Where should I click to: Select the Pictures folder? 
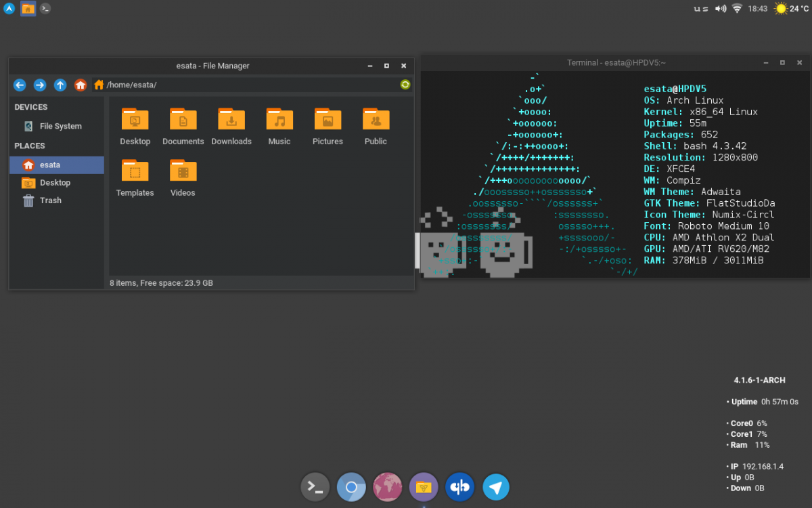[328, 127]
